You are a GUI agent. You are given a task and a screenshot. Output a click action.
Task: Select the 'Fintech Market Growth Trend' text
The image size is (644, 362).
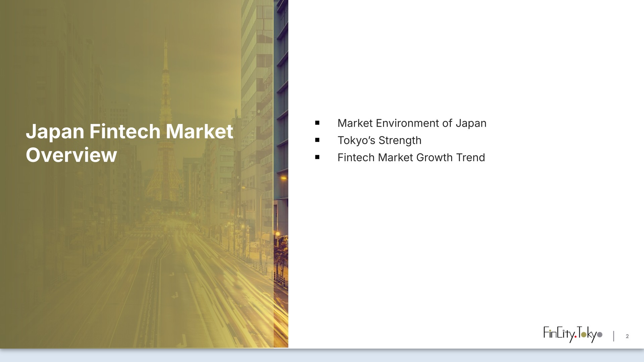411,158
